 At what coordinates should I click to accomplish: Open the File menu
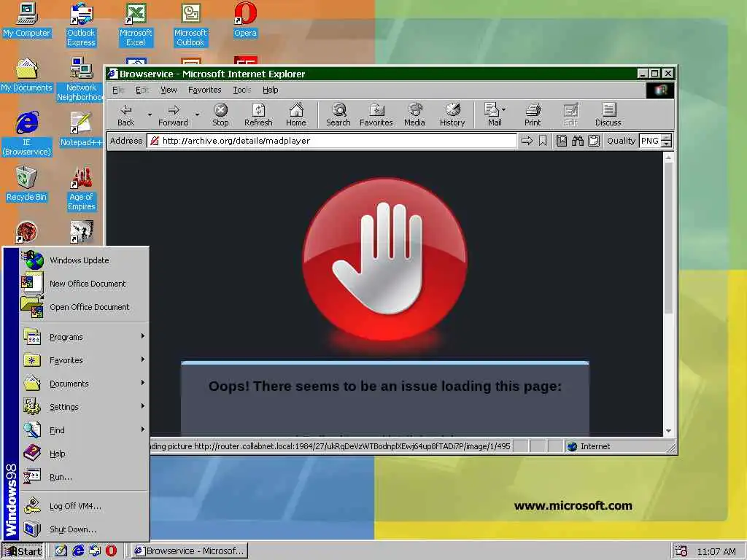pos(118,90)
